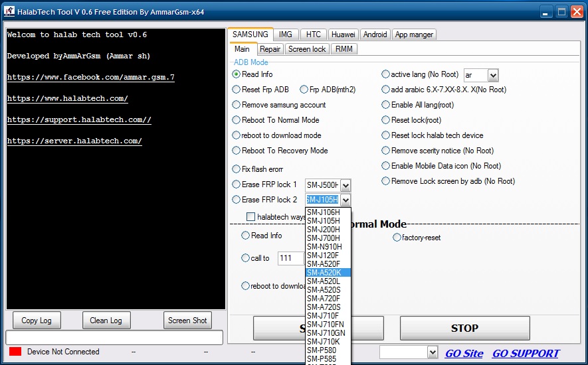Select SM-A520K highlighted list entry
Viewport: 588px width, 365px height.
click(328, 273)
